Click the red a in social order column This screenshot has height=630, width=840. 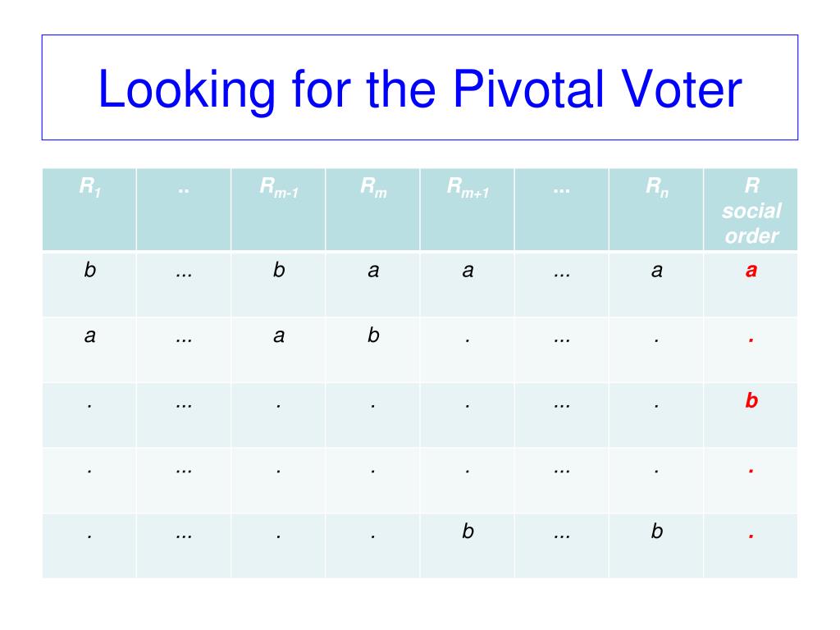point(751,270)
